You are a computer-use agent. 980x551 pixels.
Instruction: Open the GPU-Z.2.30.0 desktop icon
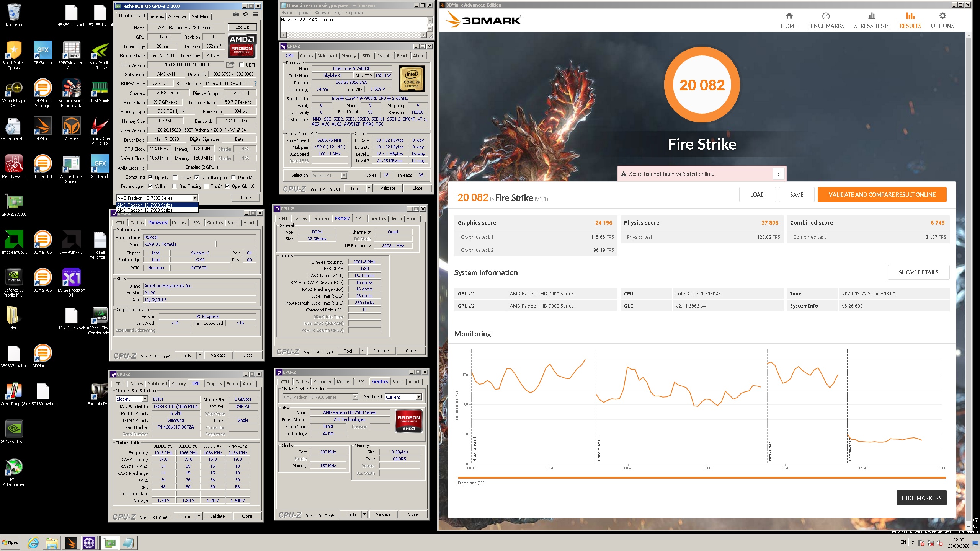[14, 204]
